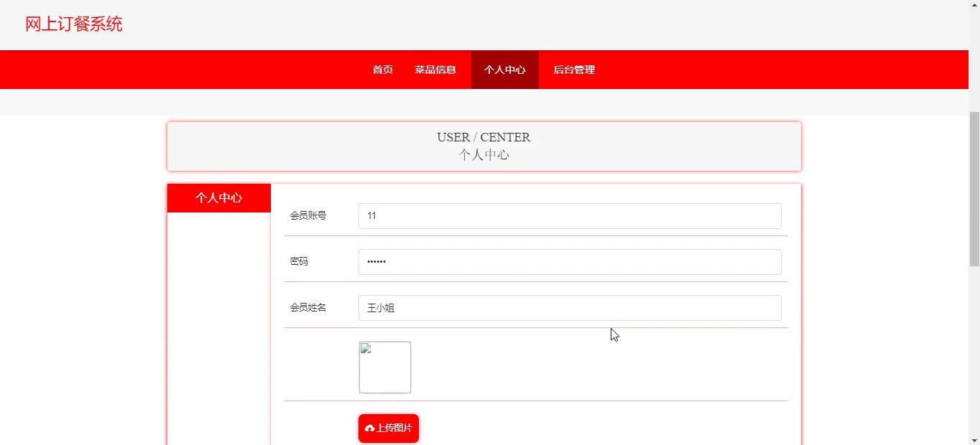This screenshot has width=980, height=445.
Task: Click the 会员账号 input field
Action: click(570, 216)
